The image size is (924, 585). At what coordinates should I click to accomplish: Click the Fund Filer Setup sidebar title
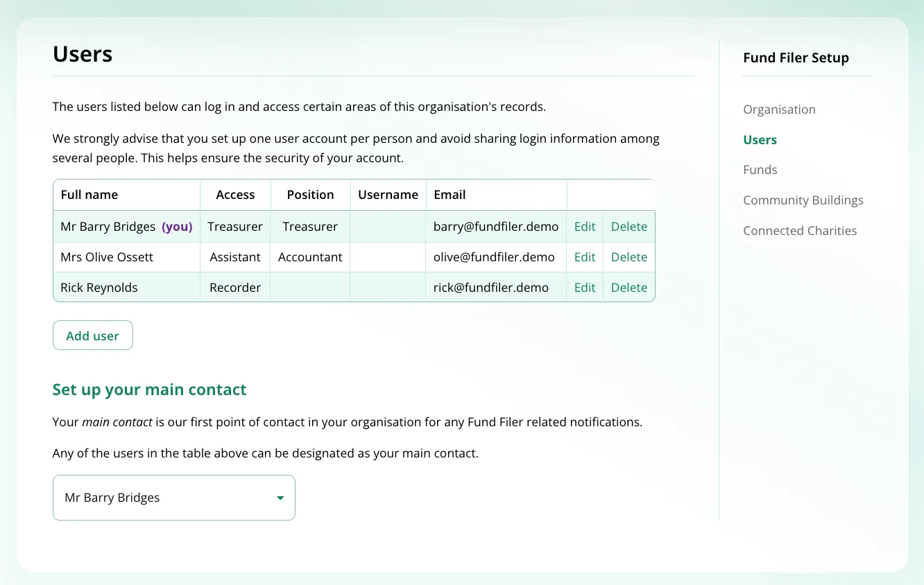click(x=796, y=58)
